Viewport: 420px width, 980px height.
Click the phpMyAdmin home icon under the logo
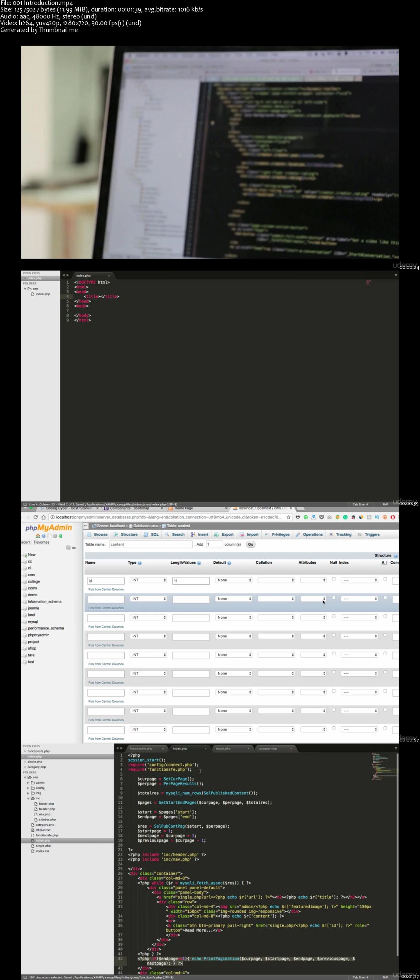point(38,536)
